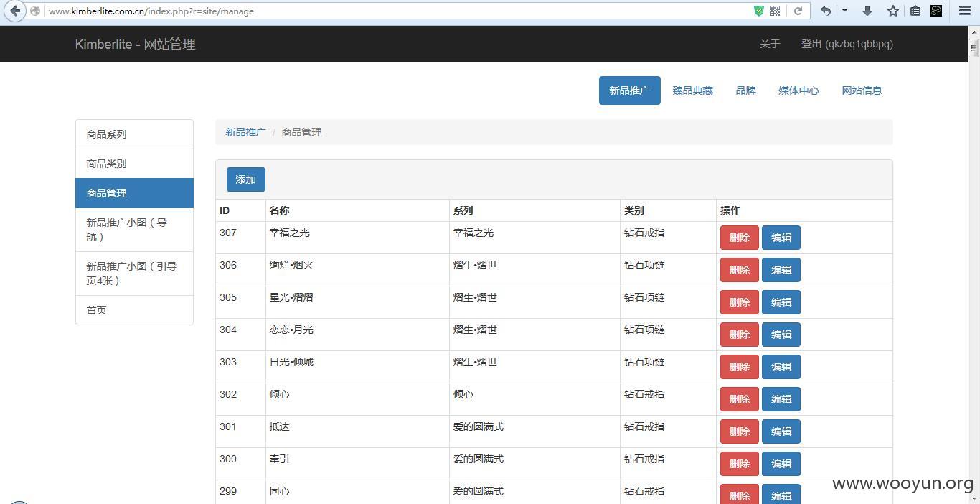Screen dimensions: 980x504
Task: Open 首页 in the sidebar
Action: (134, 310)
